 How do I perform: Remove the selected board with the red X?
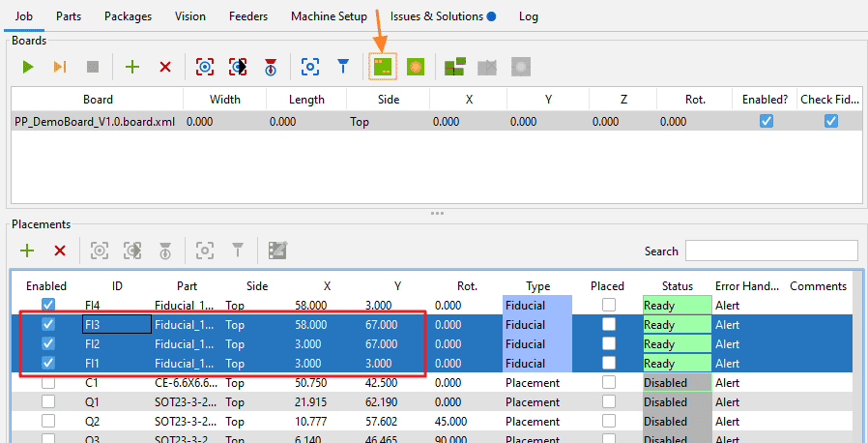(x=165, y=67)
